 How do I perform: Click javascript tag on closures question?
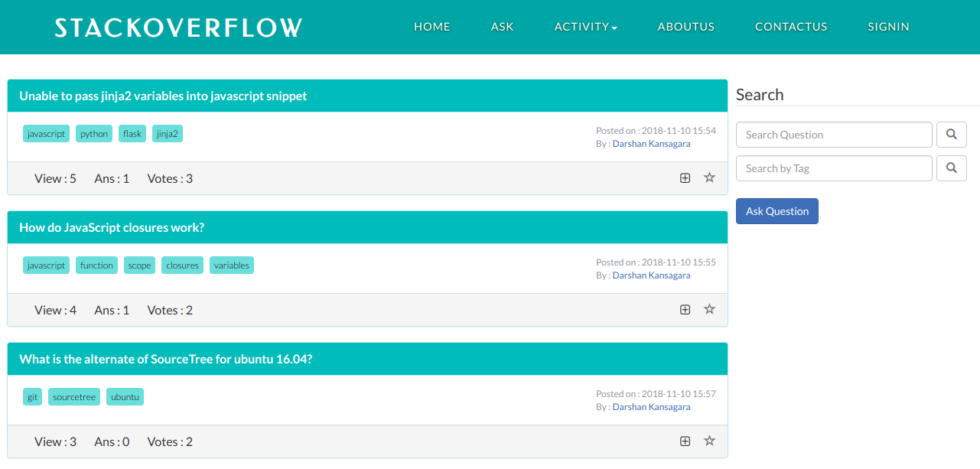46,265
